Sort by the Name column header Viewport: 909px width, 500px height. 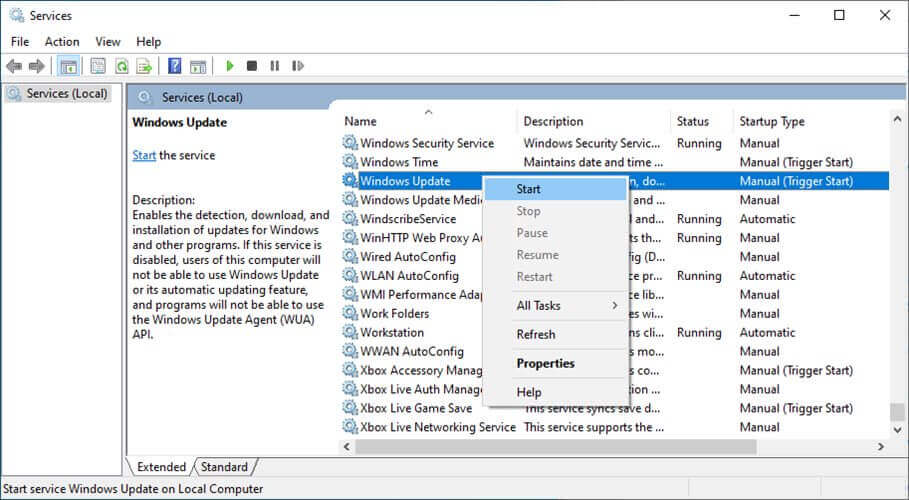[427, 121]
